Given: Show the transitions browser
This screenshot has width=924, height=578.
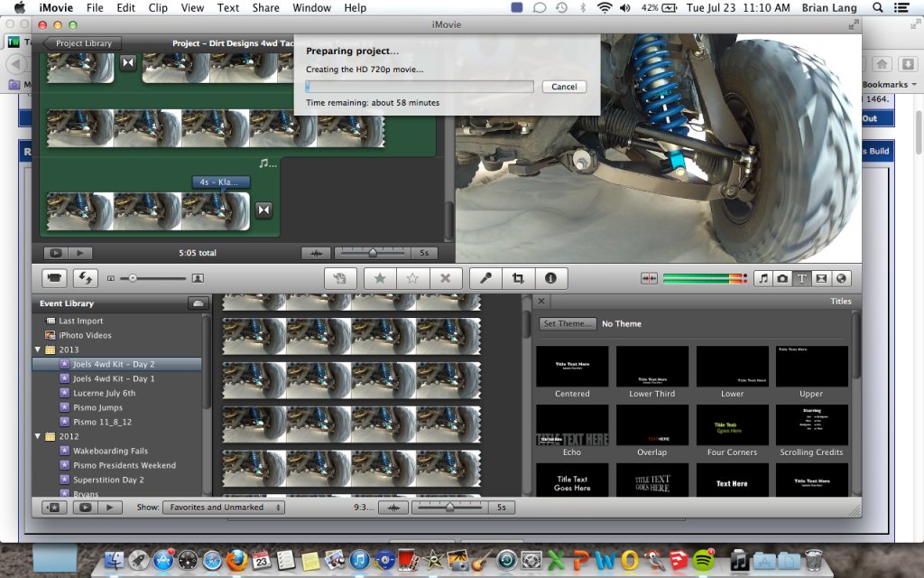Looking at the screenshot, I should click(821, 278).
